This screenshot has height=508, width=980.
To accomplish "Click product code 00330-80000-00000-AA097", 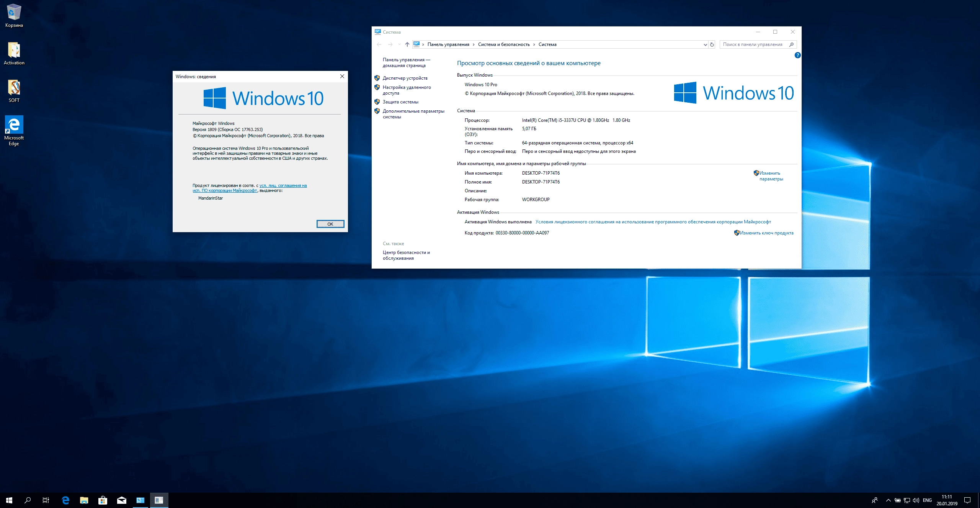I will tap(522, 233).
